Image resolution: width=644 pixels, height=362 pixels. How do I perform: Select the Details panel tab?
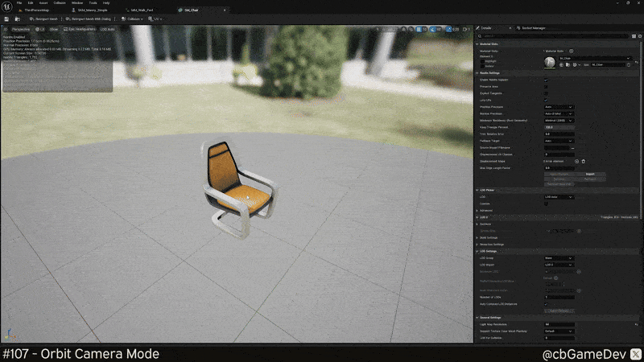486,28
